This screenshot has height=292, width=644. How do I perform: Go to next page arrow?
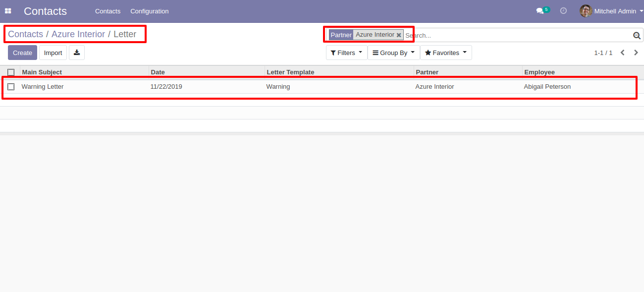pos(636,53)
